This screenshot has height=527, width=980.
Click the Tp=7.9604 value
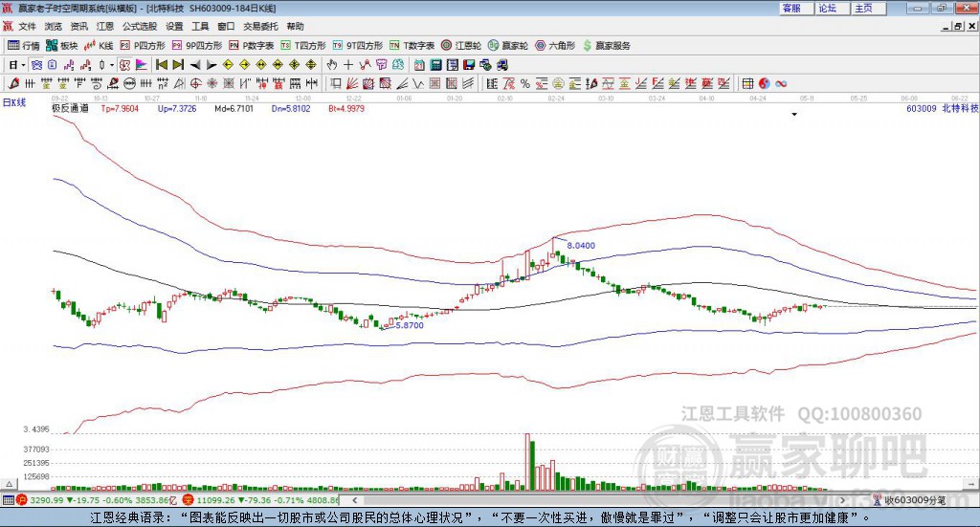120,108
